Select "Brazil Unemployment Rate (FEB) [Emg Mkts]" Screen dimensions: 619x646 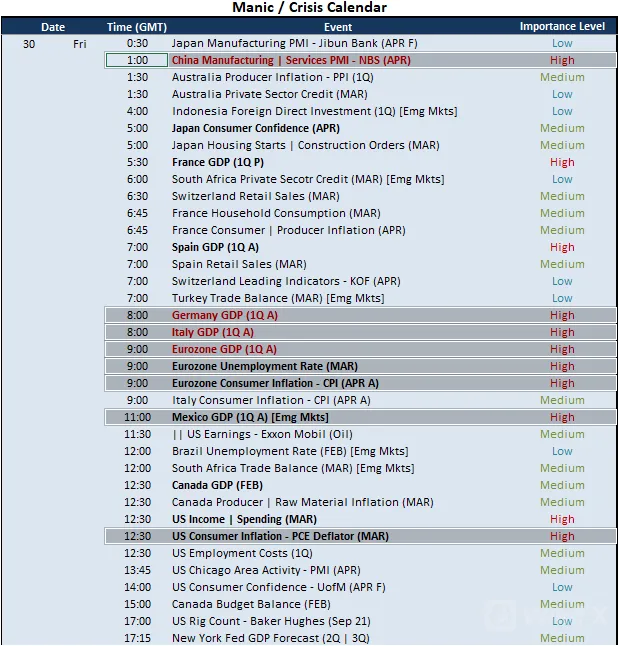click(290, 451)
